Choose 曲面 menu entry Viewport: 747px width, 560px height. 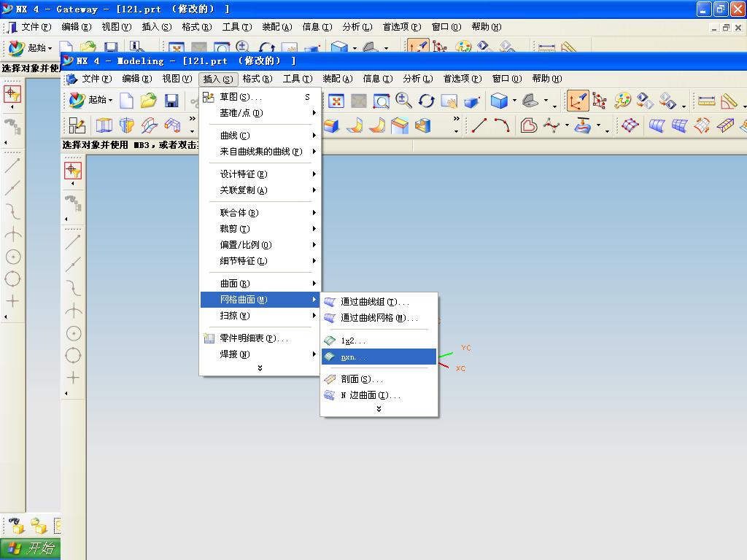(260, 284)
